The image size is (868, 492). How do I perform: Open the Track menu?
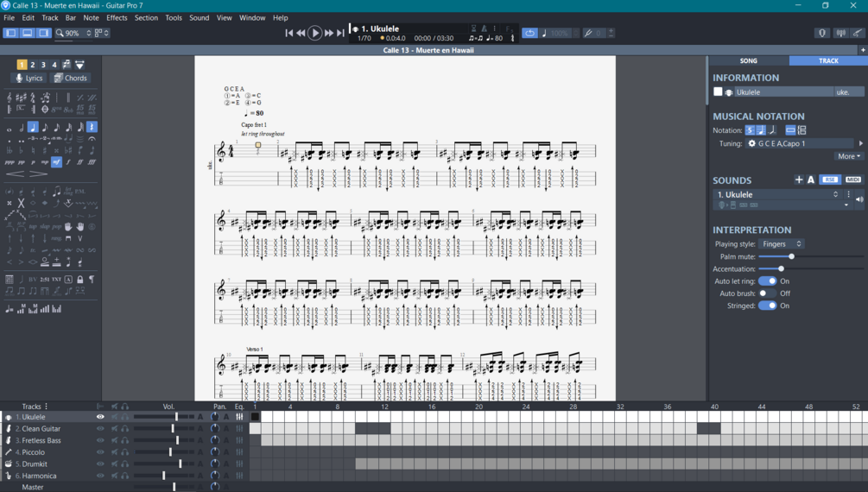(x=50, y=18)
